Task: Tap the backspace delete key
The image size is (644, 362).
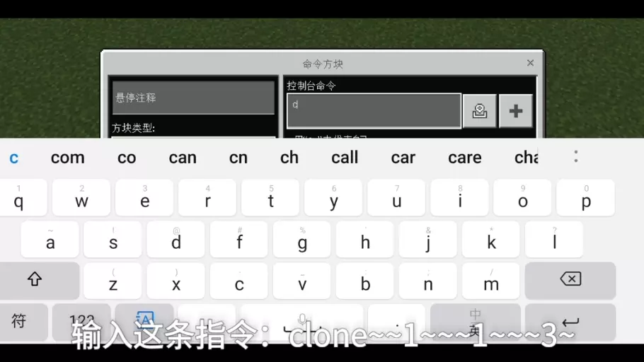Action: point(570,280)
